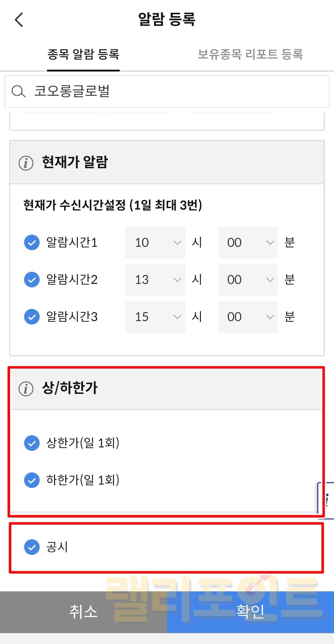The image size is (334, 644).
Task: Click the search magnifier icon
Action: [18, 91]
